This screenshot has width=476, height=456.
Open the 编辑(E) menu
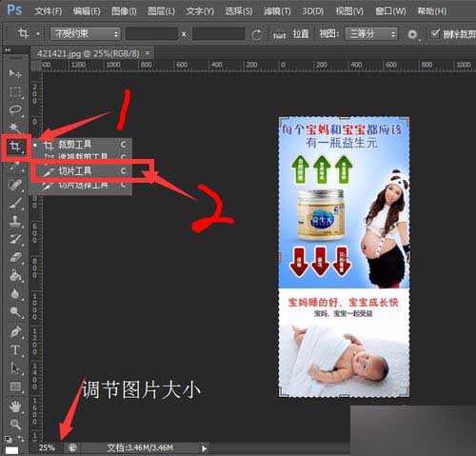87,11
